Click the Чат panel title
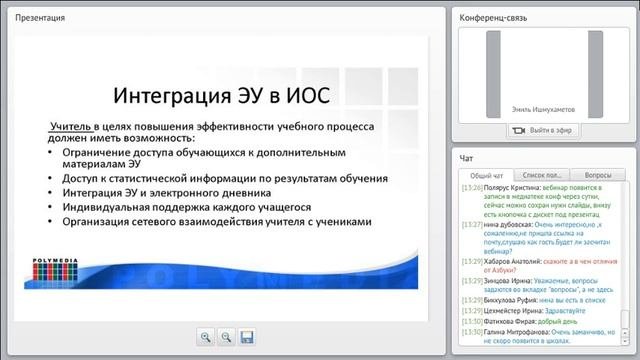Screen dimensions: 640x360 click(466, 158)
